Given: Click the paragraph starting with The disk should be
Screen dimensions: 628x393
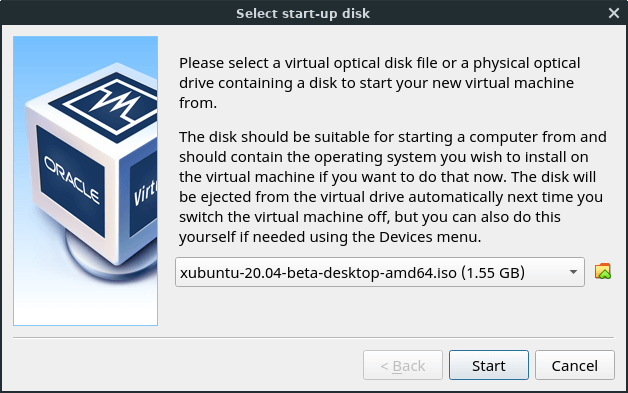Looking at the screenshot, I should coord(392,187).
